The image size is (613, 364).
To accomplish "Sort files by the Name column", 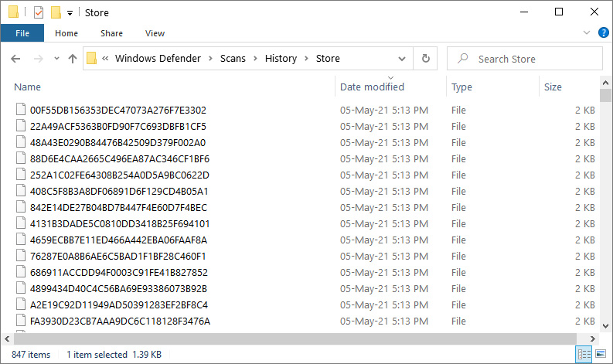I will coord(28,87).
